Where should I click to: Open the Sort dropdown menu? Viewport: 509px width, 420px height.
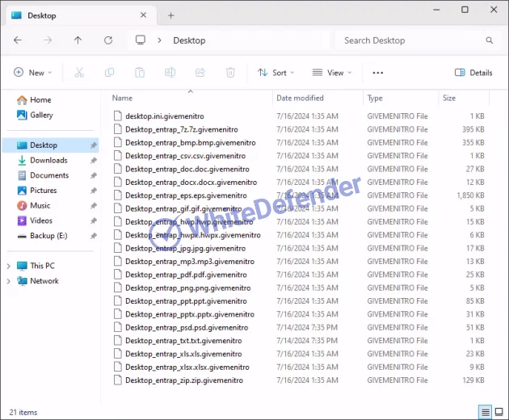tap(277, 73)
